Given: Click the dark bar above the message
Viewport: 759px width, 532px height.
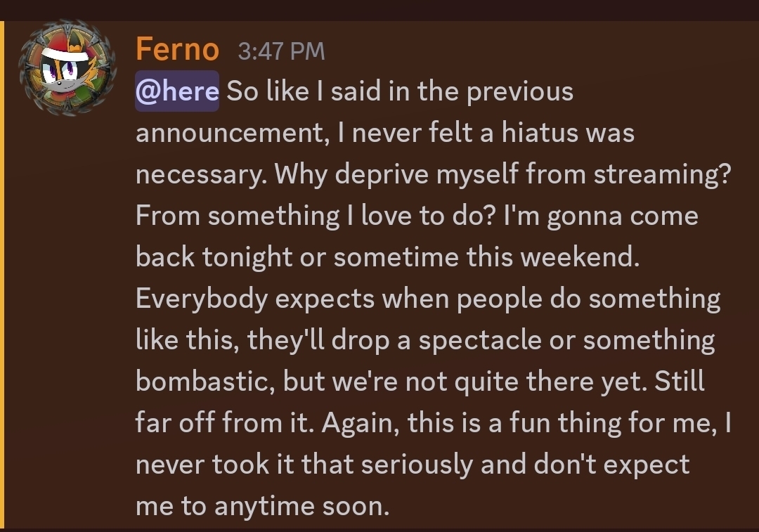Looking at the screenshot, I should point(379,9).
